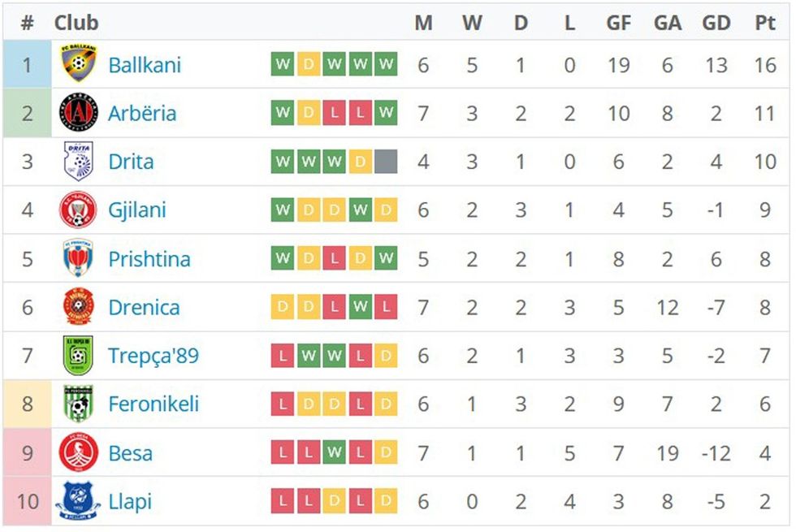Viewport: 796px width, 532px height.
Task: Open the Prishtina team page link
Action: pos(149,259)
